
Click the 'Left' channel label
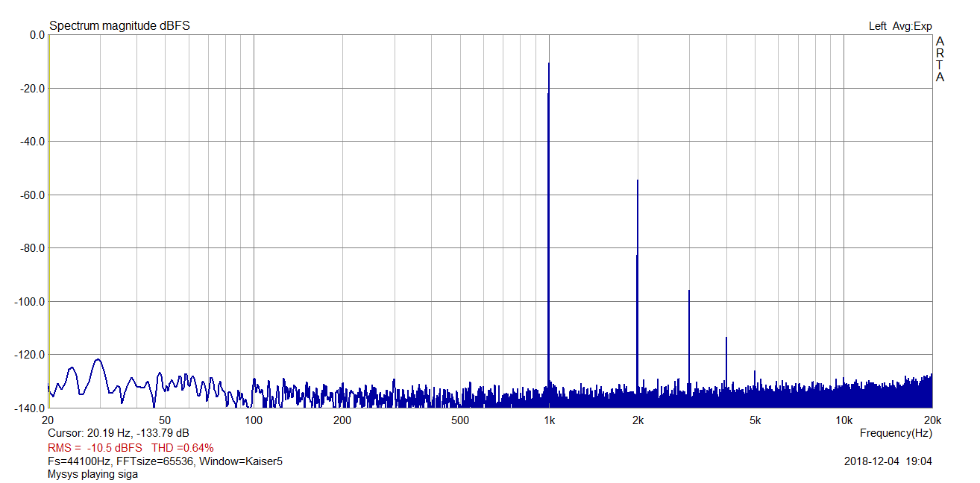click(877, 26)
